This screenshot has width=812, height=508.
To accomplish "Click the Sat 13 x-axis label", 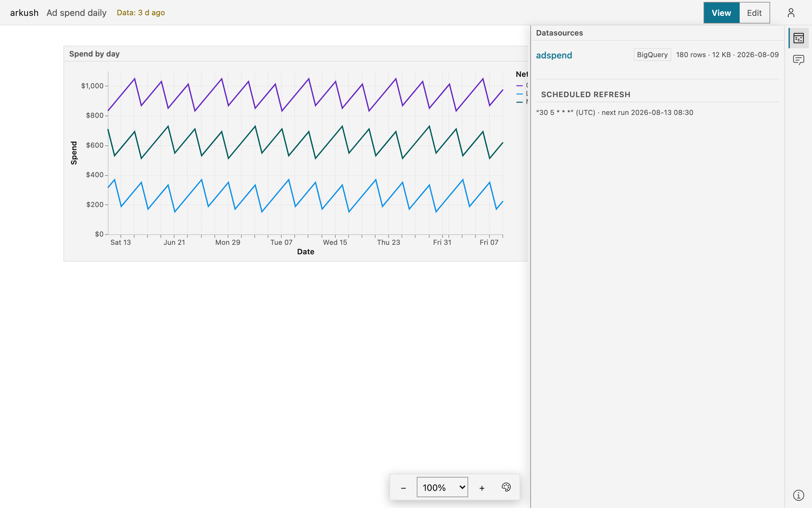I will coord(121,242).
